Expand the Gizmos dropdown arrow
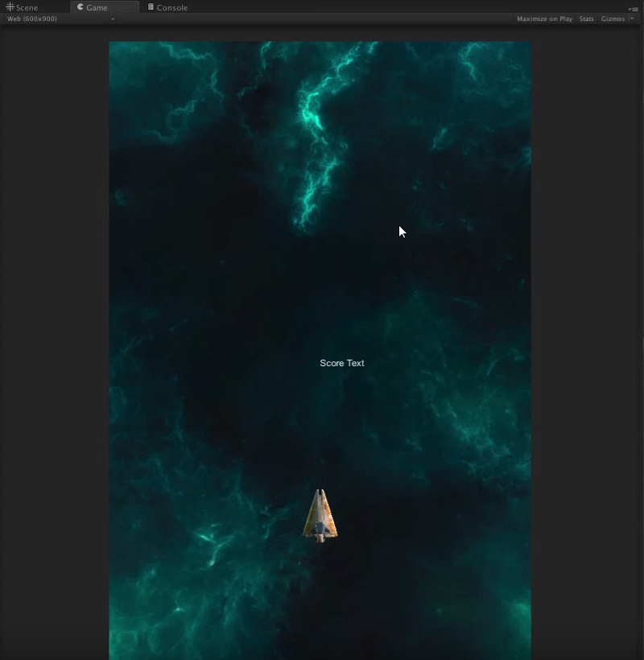This screenshot has width=644, height=660. [x=632, y=19]
